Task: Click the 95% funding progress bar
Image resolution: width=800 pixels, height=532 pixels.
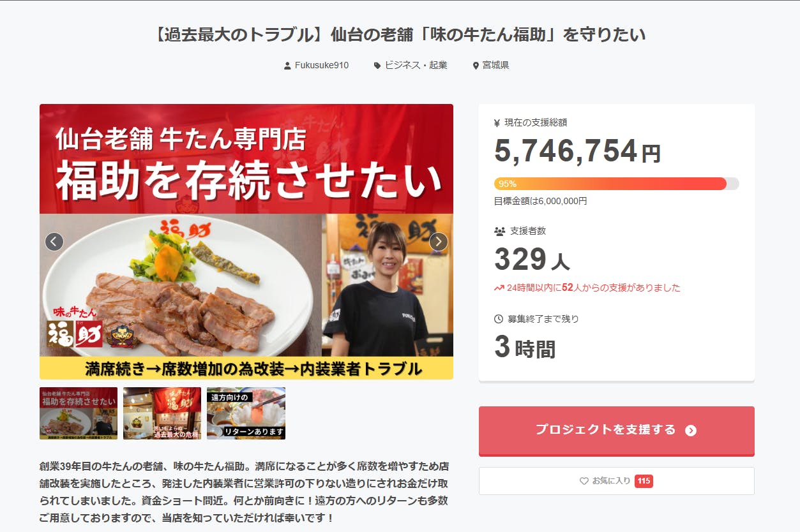Action: click(617, 184)
